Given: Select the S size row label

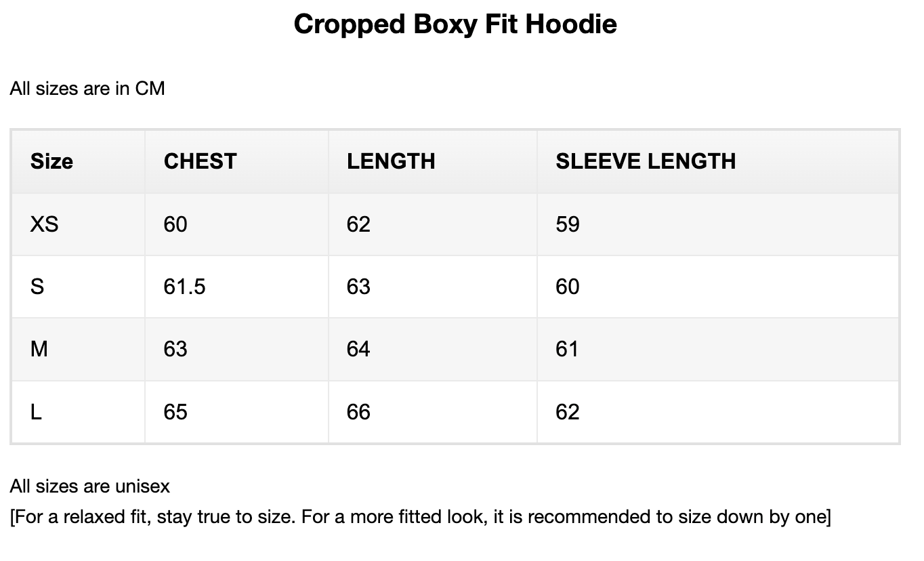Looking at the screenshot, I should pos(37,287).
